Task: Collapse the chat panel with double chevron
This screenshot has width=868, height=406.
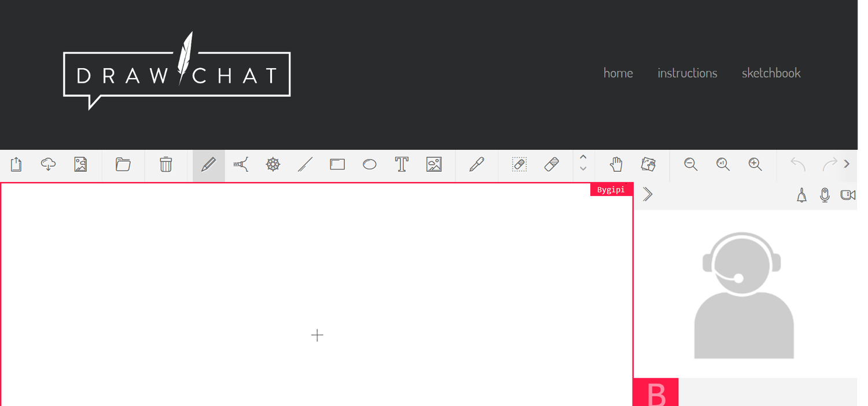Action: click(648, 194)
